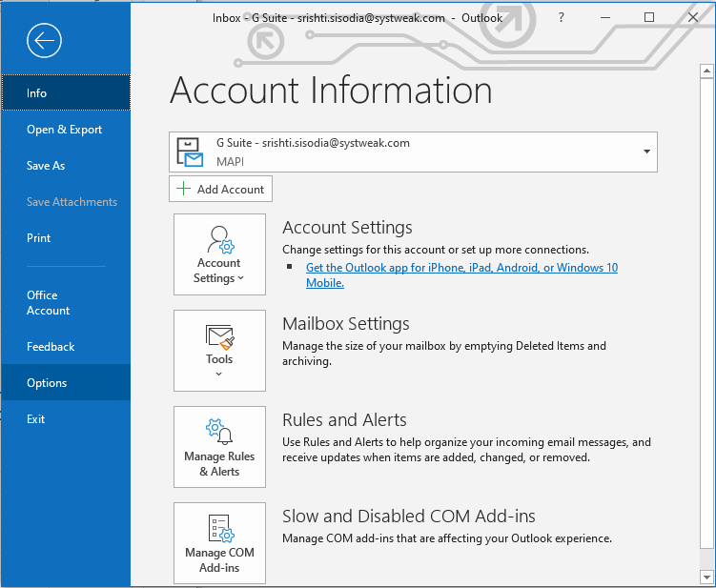This screenshot has height=588, width=716.
Task: Click Exit to quit Outlook
Action: (x=66, y=418)
